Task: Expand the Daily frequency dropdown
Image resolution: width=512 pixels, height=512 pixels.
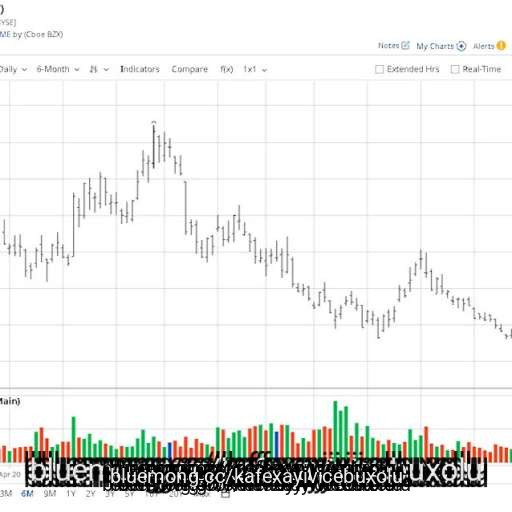Action: tap(13, 69)
